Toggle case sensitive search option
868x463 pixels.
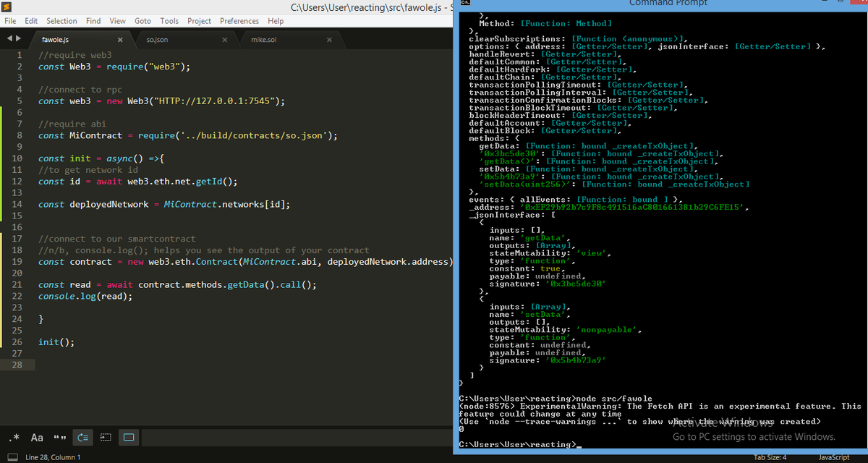(x=37, y=438)
